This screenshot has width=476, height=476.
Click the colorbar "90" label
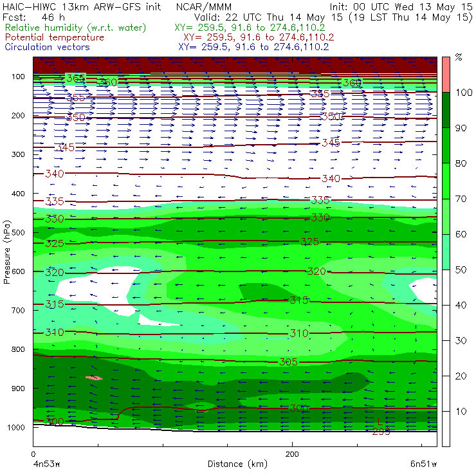pyautogui.click(x=461, y=128)
